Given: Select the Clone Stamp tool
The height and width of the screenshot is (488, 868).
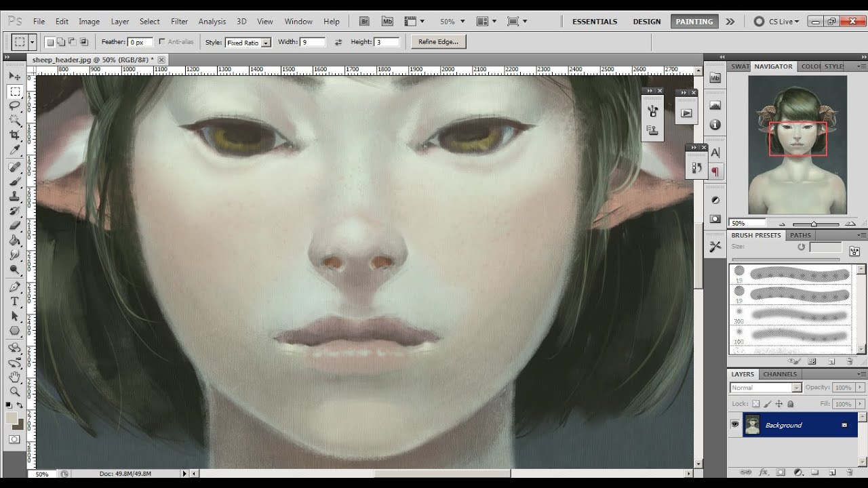Looking at the screenshot, I should 15,196.
